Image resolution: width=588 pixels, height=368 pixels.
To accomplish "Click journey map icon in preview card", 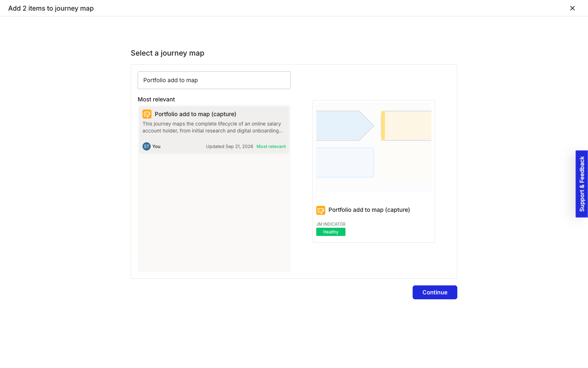I will tap(321, 210).
